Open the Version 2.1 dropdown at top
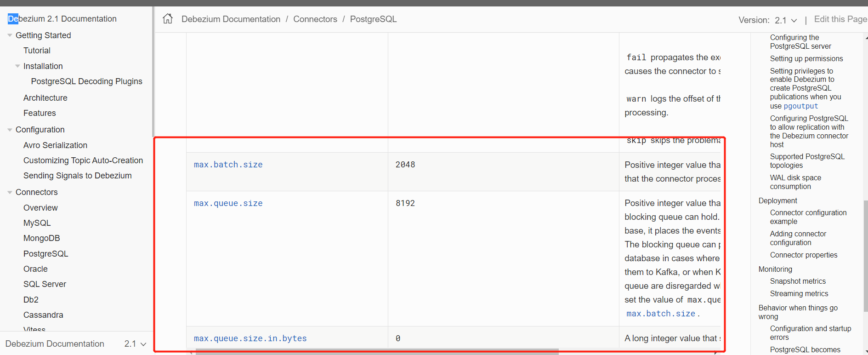Viewport: 868px width, 355px height. (x=786, y=20)
